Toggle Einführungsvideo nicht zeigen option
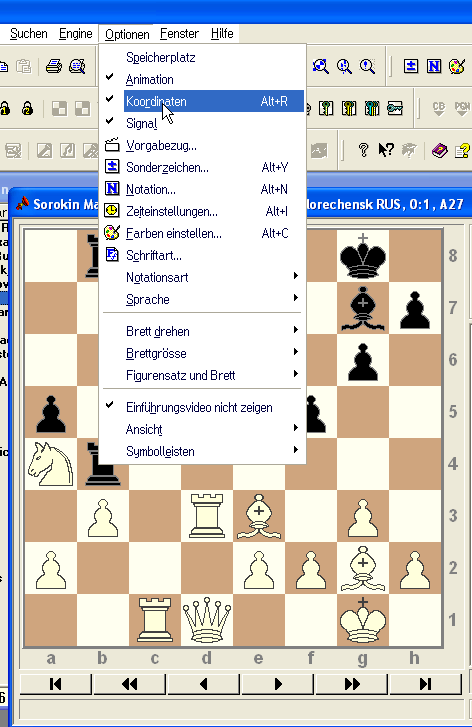472x727 pixels. pyautogui.click(x=204, y=408)
